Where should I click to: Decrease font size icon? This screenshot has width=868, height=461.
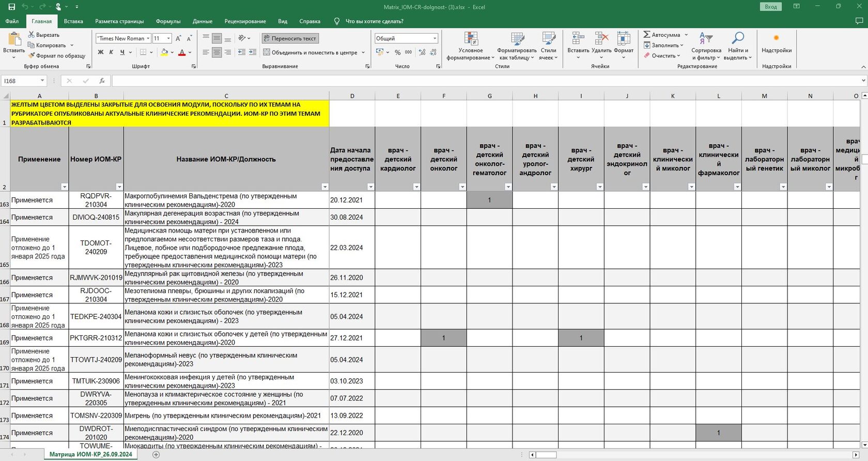tap(189, 38)
